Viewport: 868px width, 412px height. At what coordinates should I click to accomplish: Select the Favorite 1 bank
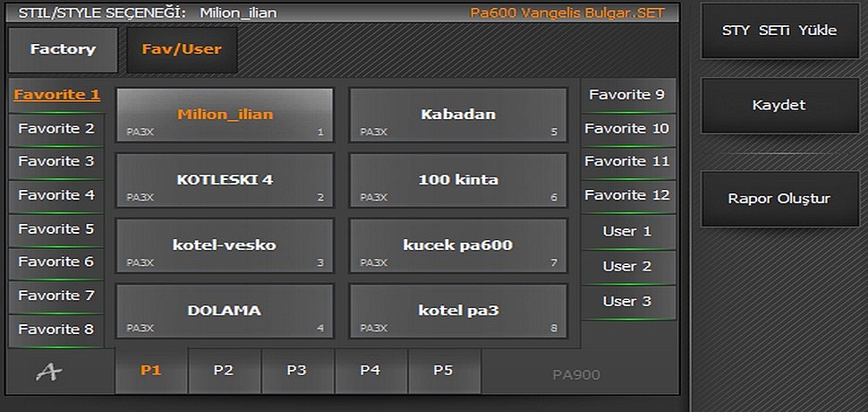pyautogui.click(x=57, y=95)
